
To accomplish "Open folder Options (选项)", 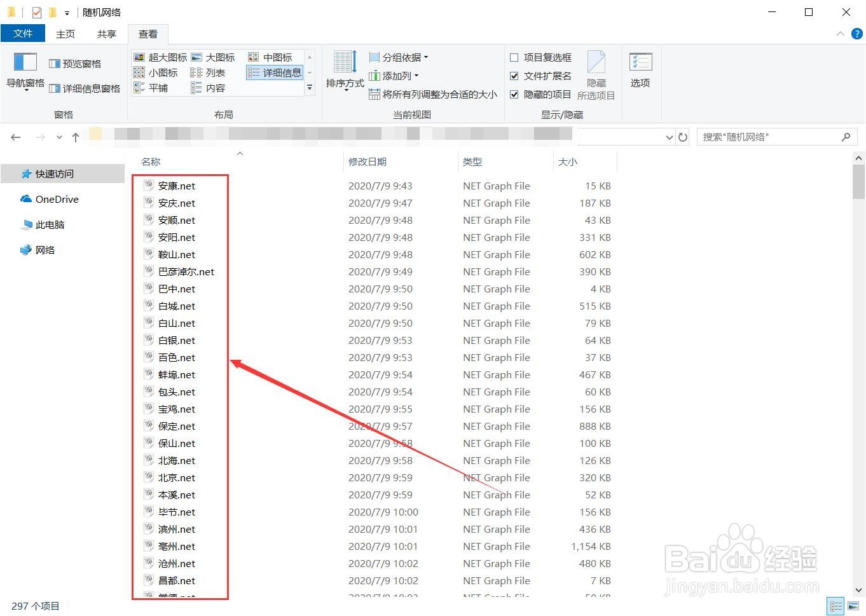I will (640, 70).
